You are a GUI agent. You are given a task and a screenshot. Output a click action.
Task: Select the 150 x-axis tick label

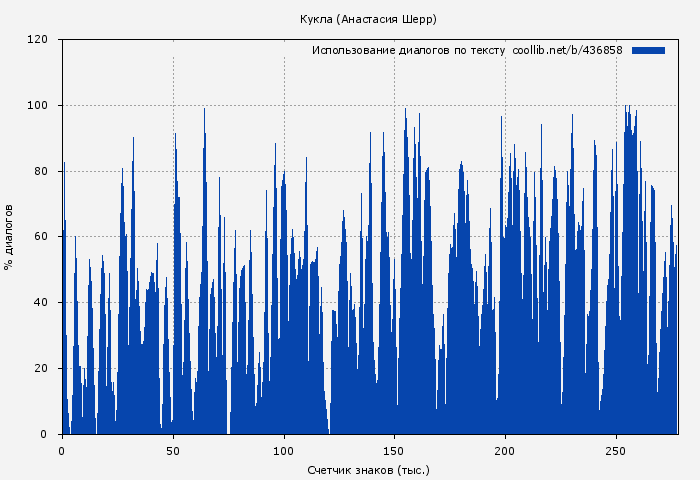(x=395, y=449)
